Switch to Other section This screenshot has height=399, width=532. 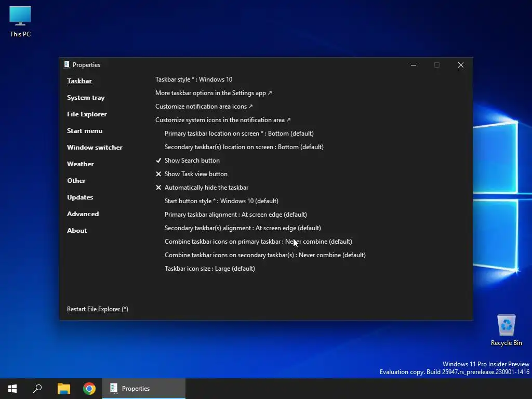[76, 181]
